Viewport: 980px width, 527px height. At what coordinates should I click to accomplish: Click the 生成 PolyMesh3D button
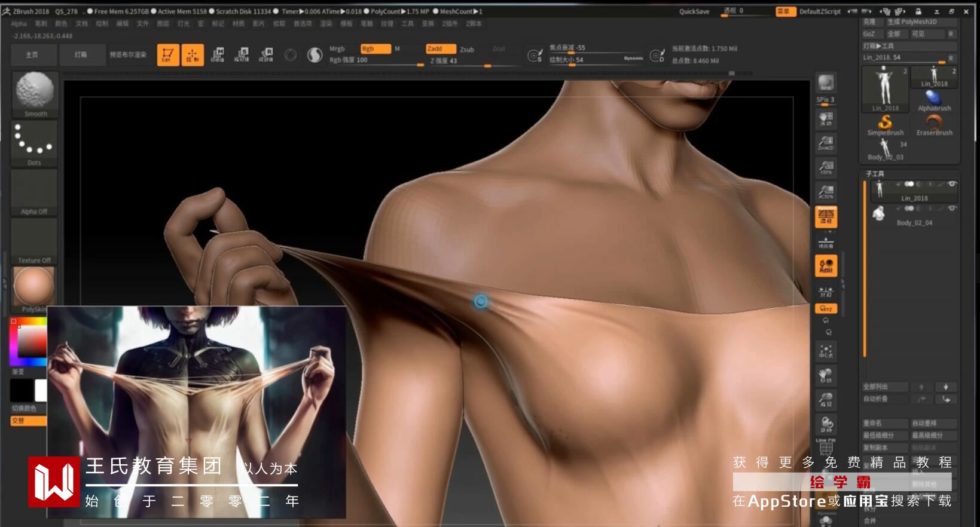pyautogui.click(x=921, y=22)
